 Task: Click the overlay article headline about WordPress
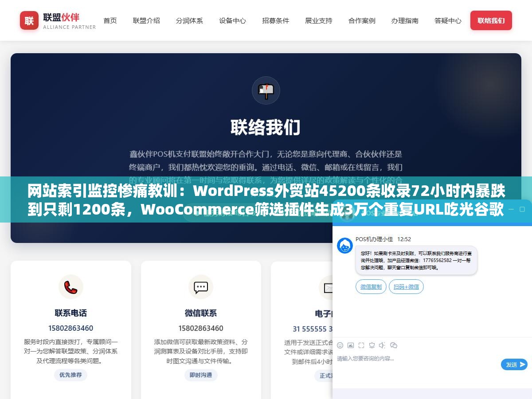[266, 200]
